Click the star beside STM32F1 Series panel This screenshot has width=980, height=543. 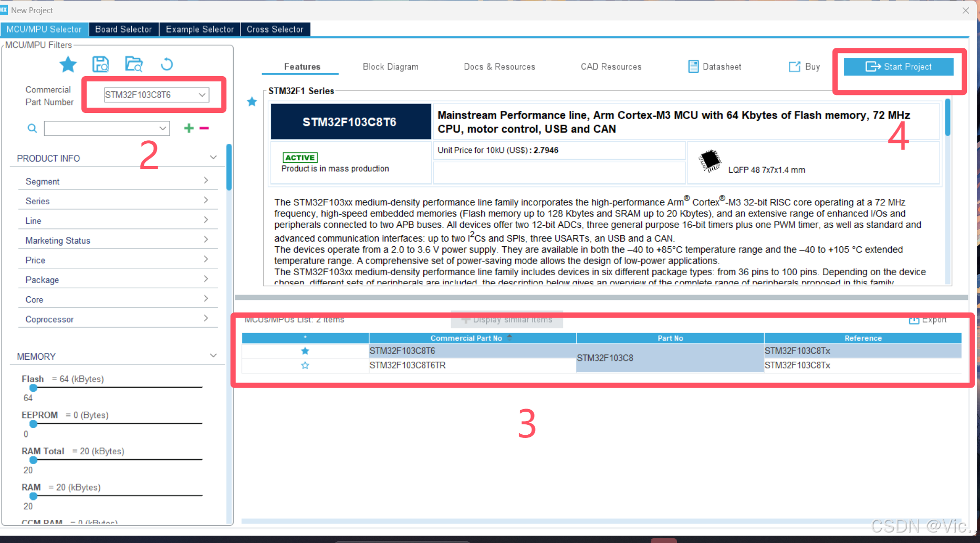252,102
